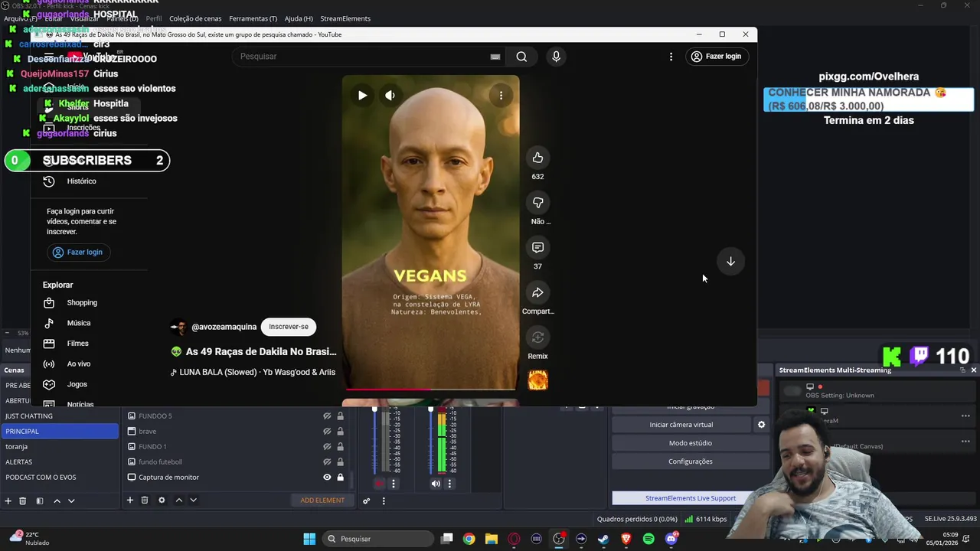Select the PRINCIPAL scene
This screenshot has height=551, width=980.
tap(60, 432)
